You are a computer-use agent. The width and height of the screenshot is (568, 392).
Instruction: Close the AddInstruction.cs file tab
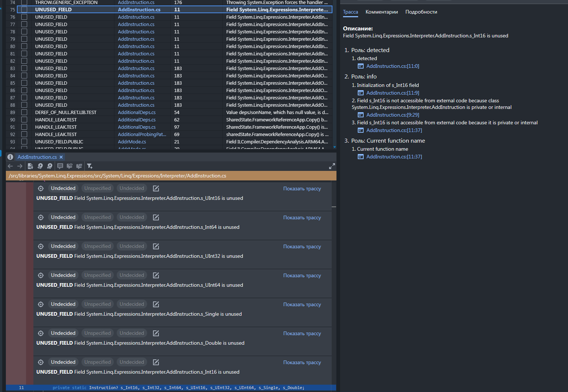pyautogui.click(x=61, y=157)
